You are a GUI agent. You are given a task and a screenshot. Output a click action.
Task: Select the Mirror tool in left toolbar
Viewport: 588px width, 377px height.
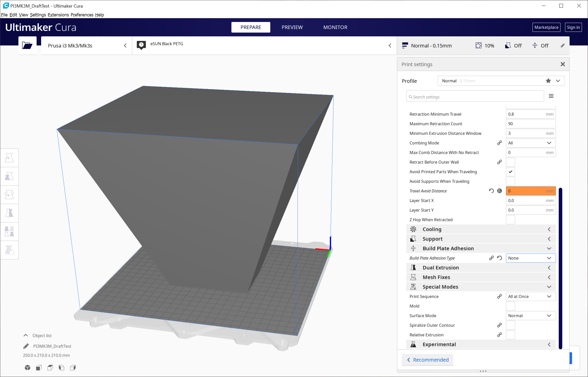point(9,213)
